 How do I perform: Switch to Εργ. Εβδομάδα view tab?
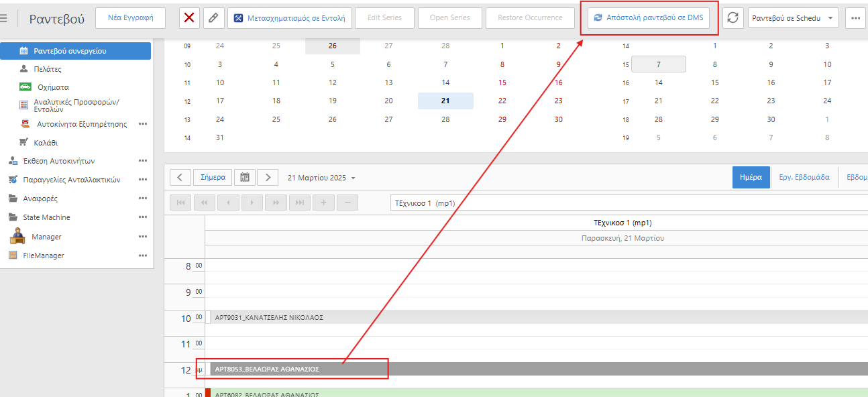tap(804, 177)
